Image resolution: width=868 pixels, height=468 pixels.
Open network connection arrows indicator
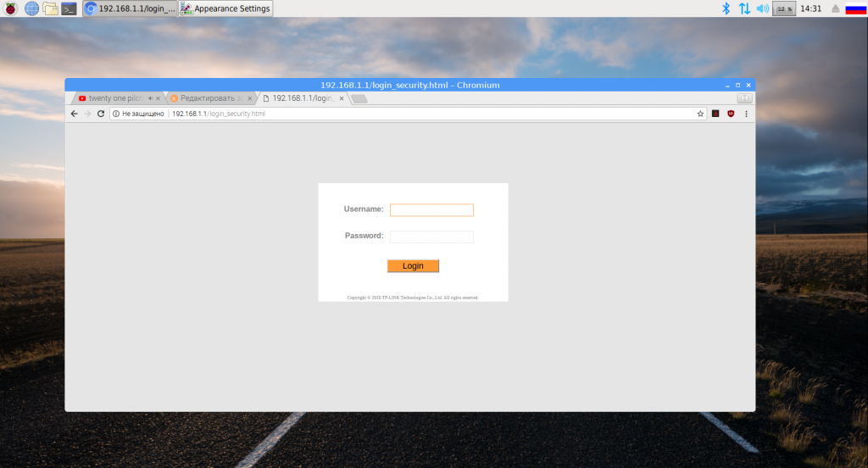click(744, 8)
